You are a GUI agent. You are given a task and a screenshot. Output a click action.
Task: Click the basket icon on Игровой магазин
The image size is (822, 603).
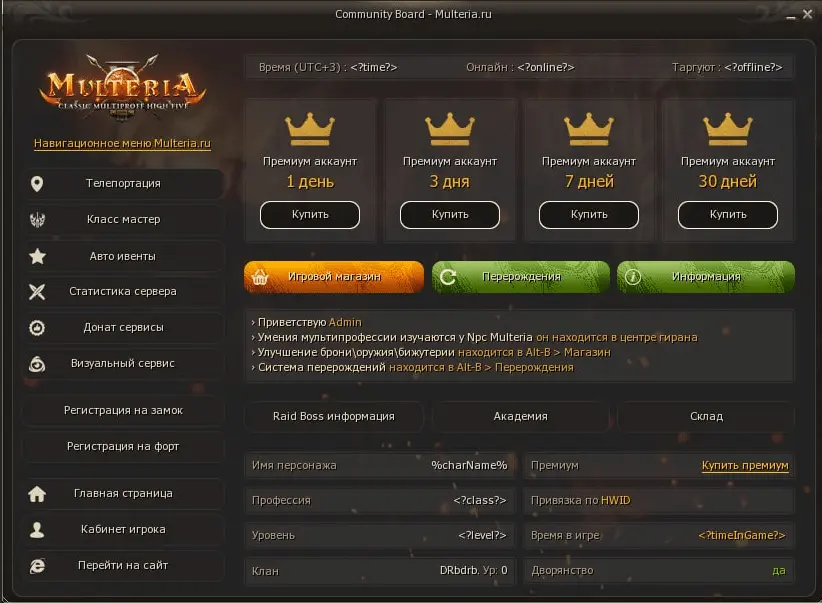[x=260, y=277]
